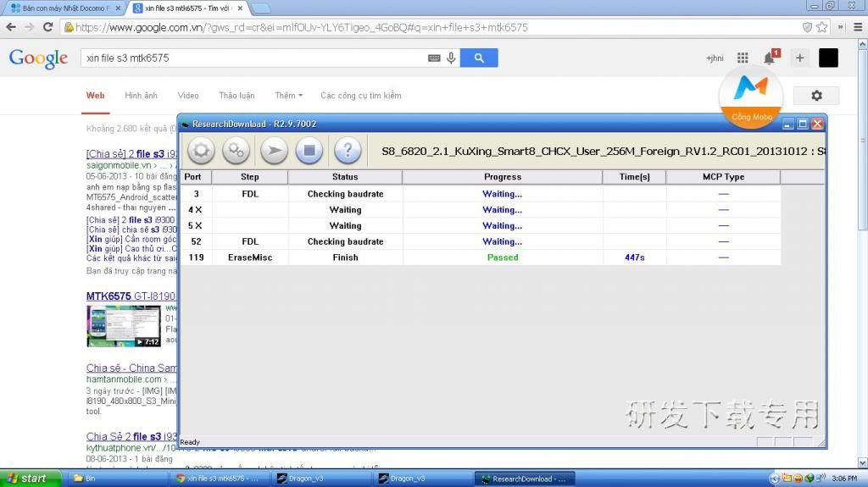Select port 52 row in ResearchDownload
Screen dimensions: 868x487
481,241
